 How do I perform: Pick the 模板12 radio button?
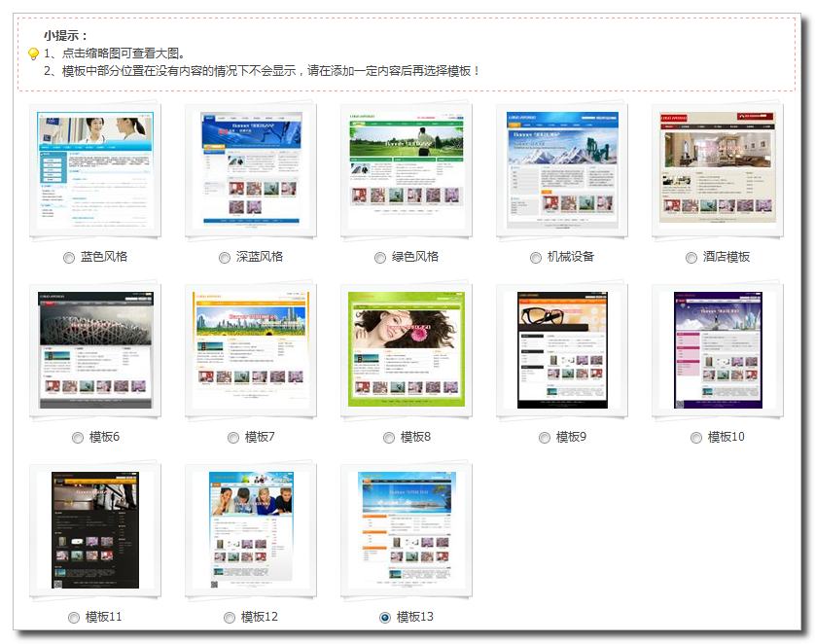click(229, 618)
